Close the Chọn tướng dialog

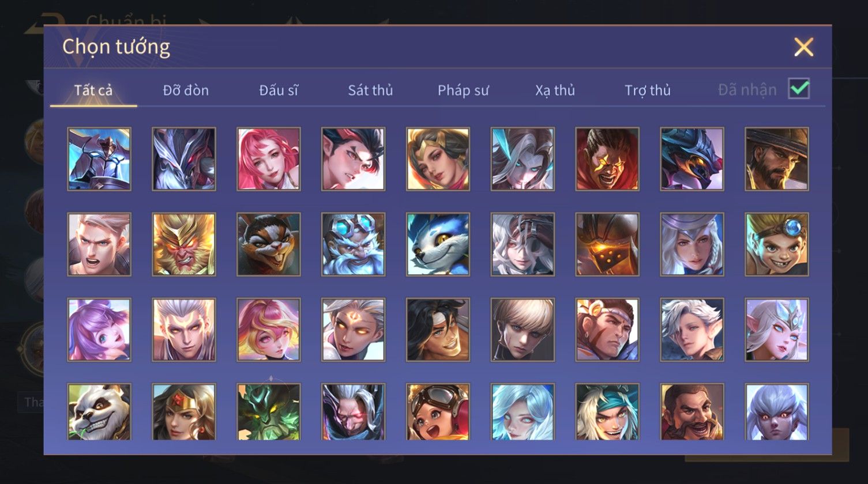(803, 47)
